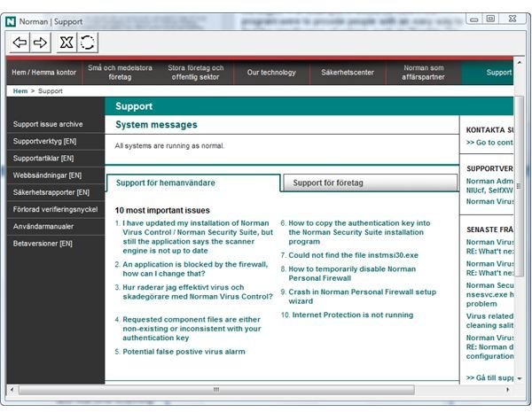The image size is (532, 412).
Task: Click the vertical scrollbar up arrow
Action: point(519,63)
